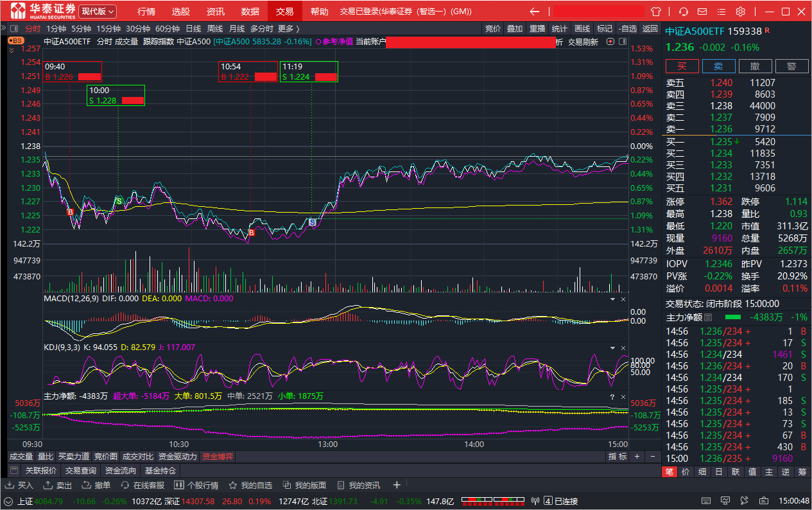Expand the 现代版 version dropdown
The width and height of the screenshot is (812, 510).
pyautogui.click(x=98, y=12)
